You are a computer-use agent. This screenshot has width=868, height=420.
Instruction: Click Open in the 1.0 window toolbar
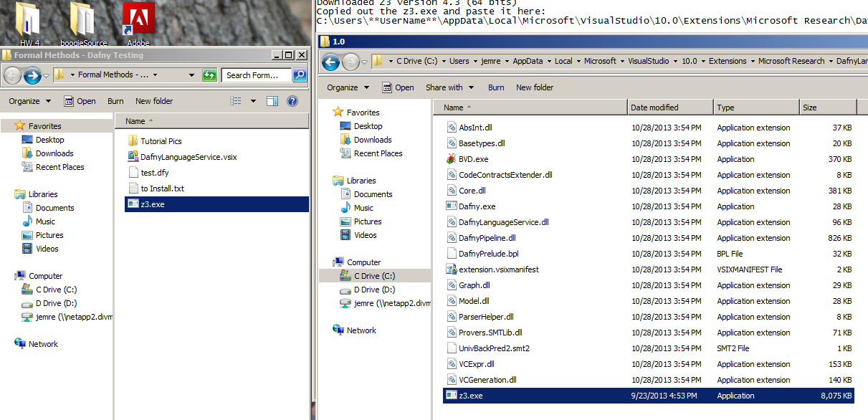click(398, 87)
